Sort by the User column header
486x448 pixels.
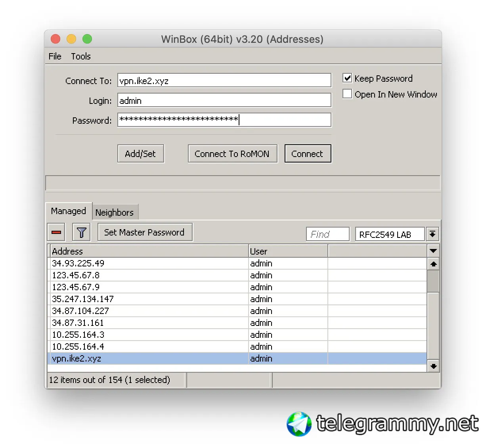click(288, 251)
